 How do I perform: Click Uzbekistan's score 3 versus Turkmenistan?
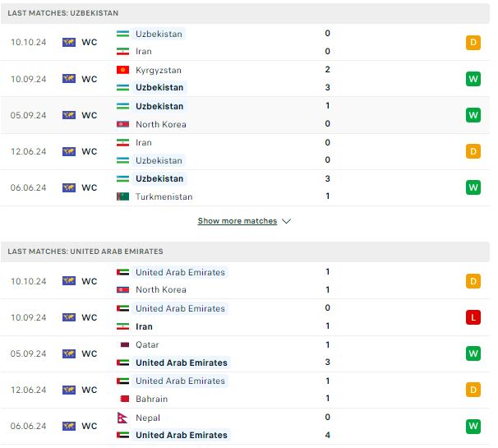point(327,178)
